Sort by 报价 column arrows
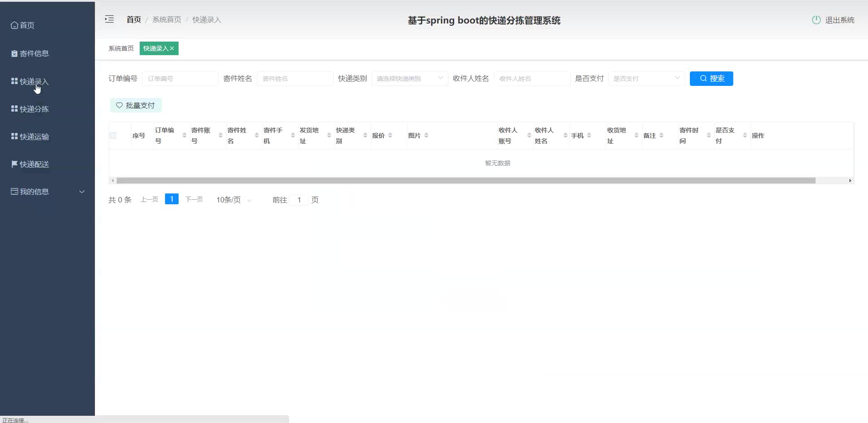Screen dimensions: 868x423 pyautogui.click(x=390, y=136)
